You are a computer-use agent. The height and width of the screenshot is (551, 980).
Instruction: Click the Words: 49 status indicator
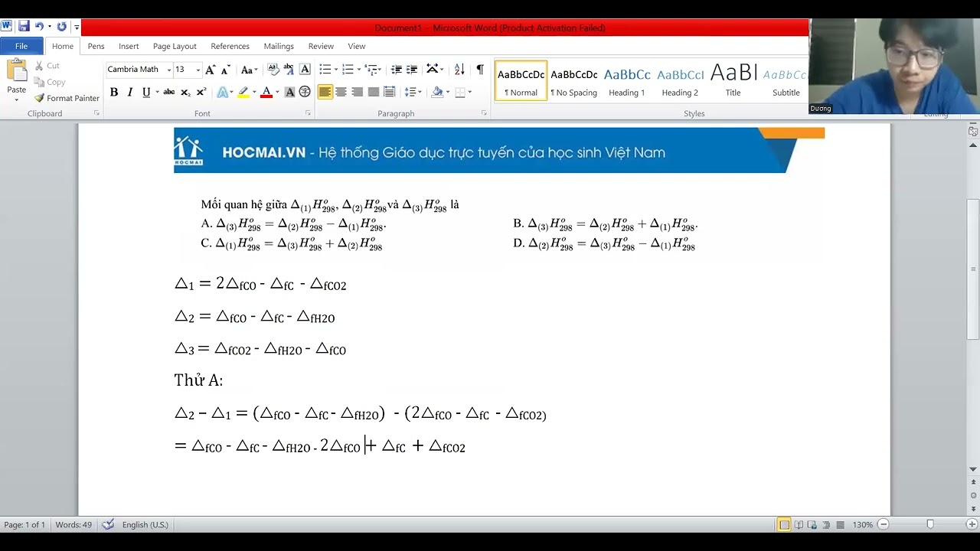coord(73,524)
